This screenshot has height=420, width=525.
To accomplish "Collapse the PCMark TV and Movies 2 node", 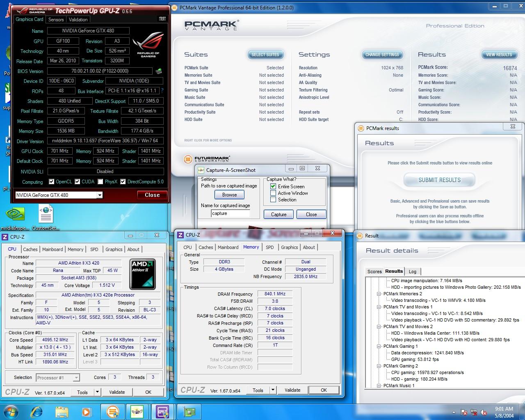I will (379, 326).
